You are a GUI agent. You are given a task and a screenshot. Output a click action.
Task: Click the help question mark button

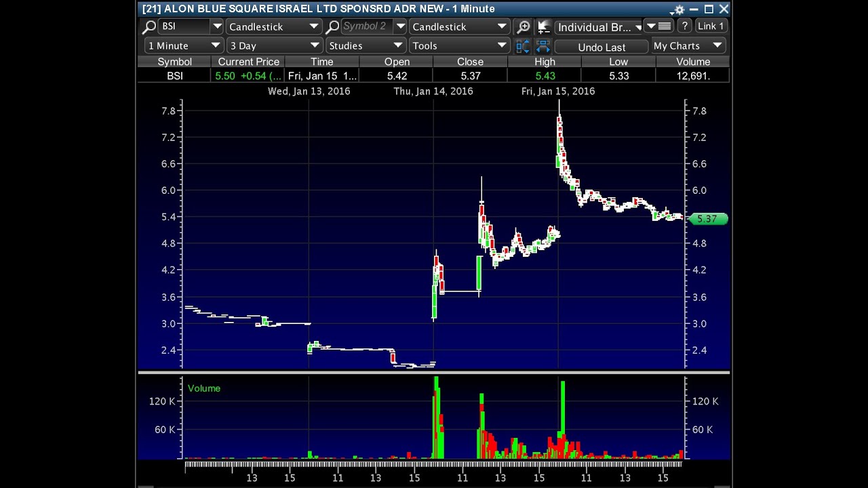coord(685,26)
